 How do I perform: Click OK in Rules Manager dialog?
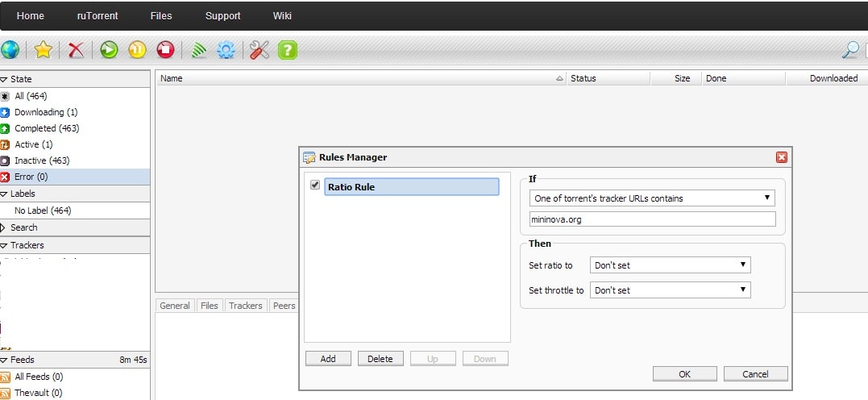(x=684, y=374)
